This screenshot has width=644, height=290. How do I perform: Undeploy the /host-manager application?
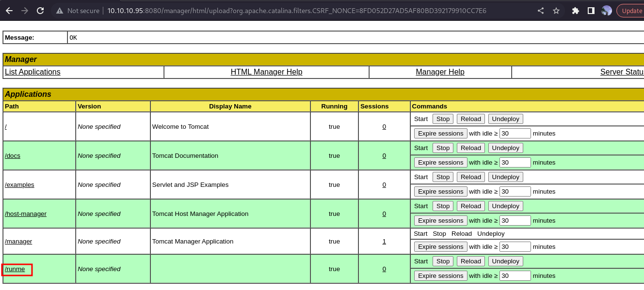506,206
